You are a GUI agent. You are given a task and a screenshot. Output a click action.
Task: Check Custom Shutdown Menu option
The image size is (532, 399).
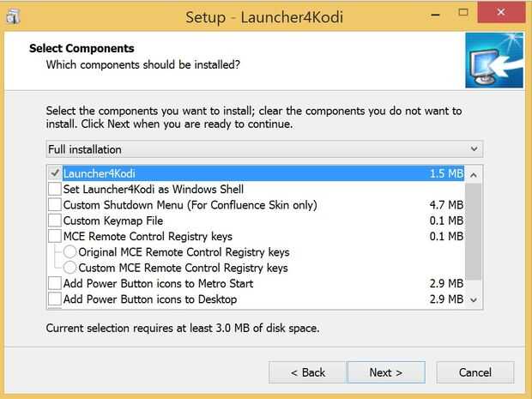pyautogui.click(x=55, y=205)
